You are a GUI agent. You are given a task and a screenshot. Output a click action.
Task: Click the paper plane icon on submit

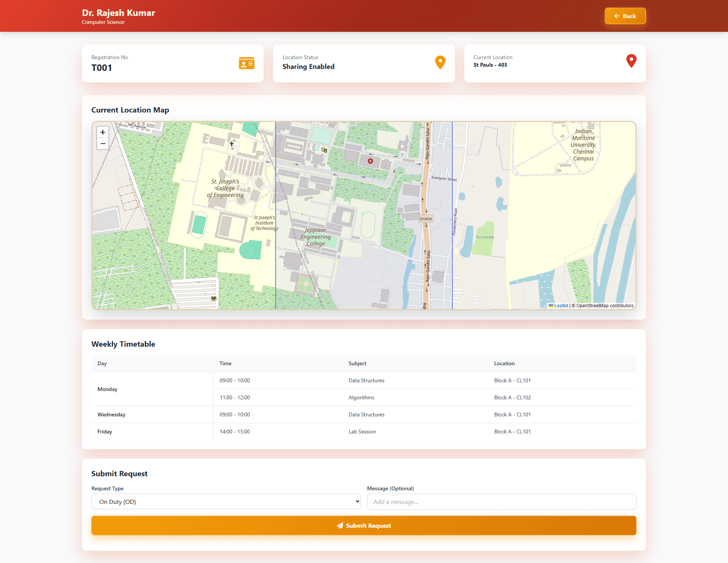(340, 525)
